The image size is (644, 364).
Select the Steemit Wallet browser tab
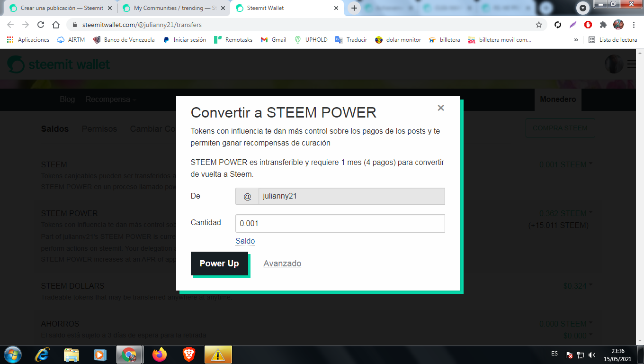click(x=286, y=8)
